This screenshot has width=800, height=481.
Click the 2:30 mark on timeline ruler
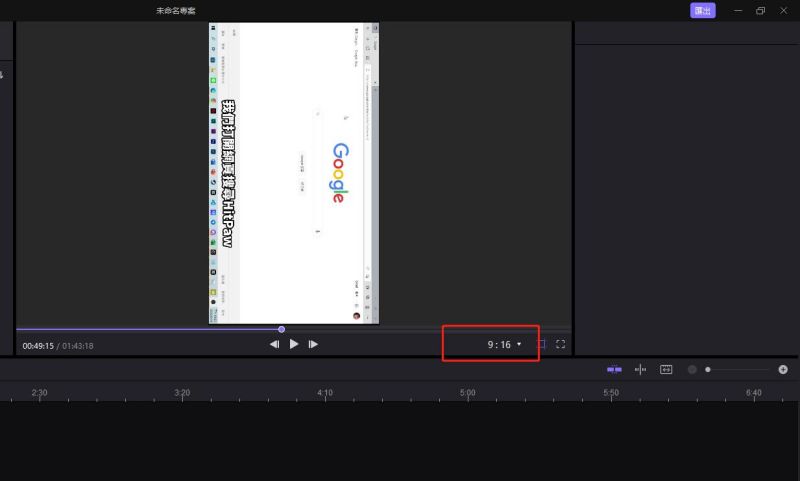(39, 393)
